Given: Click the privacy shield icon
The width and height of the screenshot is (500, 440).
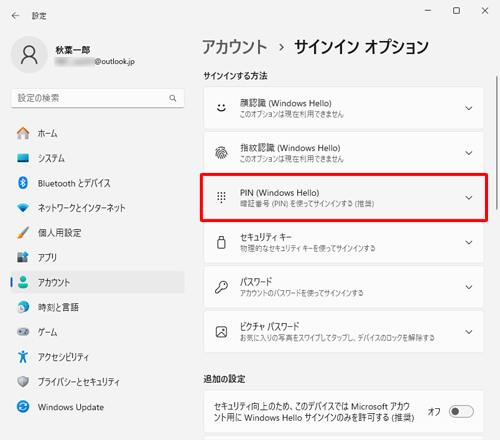Looking at the screenshot, I should [x=23, y=381].
